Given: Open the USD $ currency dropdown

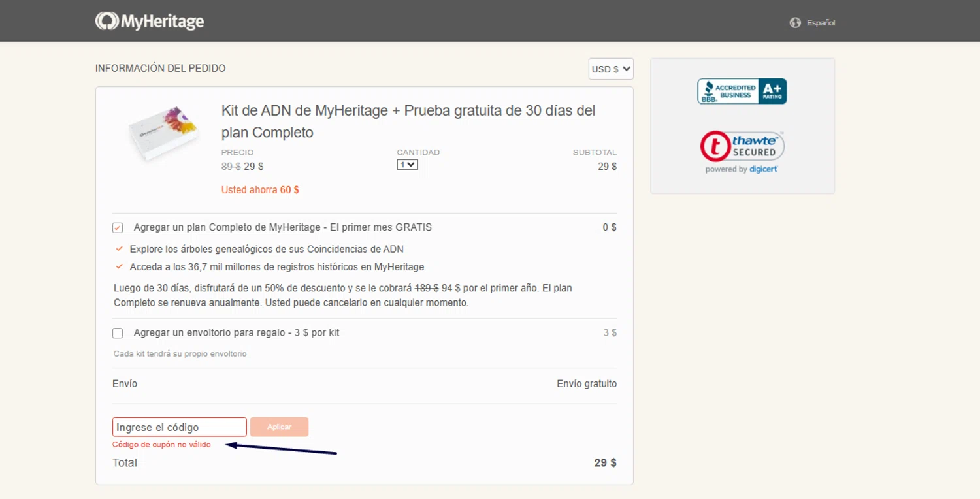Looking at the screenshot, I should point(611,69).
